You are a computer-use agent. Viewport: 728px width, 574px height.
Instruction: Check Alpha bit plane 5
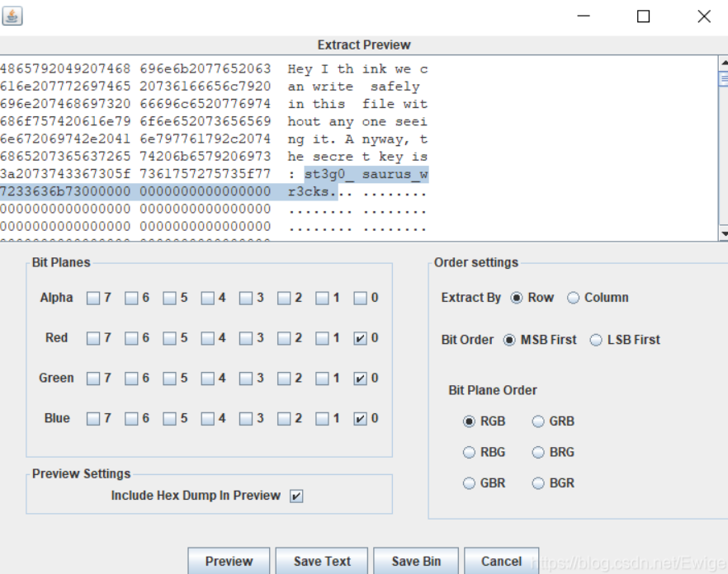coord(169,298)
